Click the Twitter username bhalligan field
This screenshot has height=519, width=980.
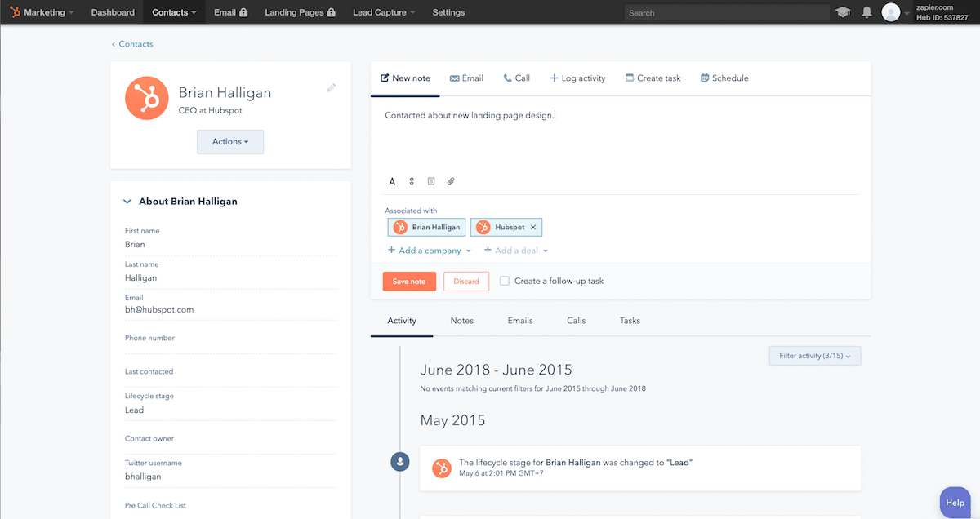(143, 476)
